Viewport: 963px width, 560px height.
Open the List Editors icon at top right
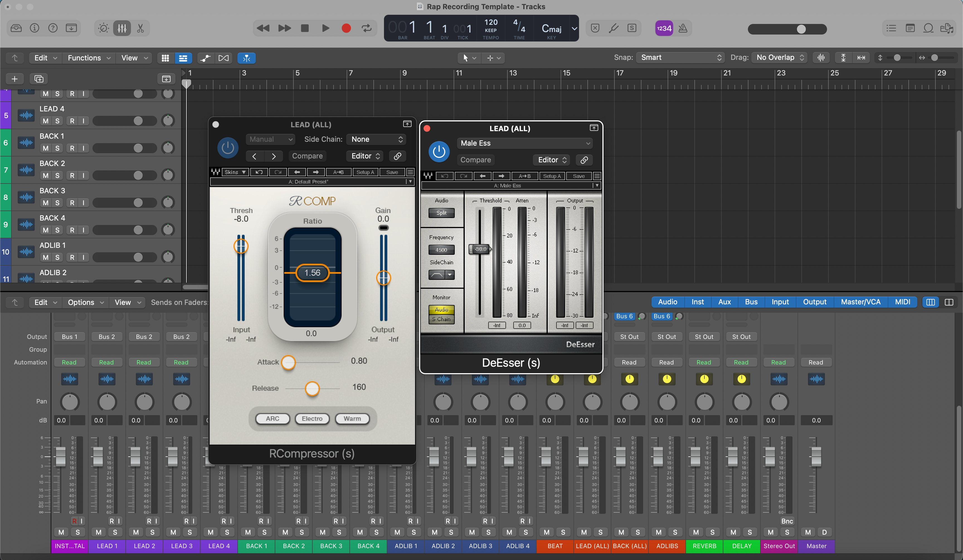click(x=891, y=28)
